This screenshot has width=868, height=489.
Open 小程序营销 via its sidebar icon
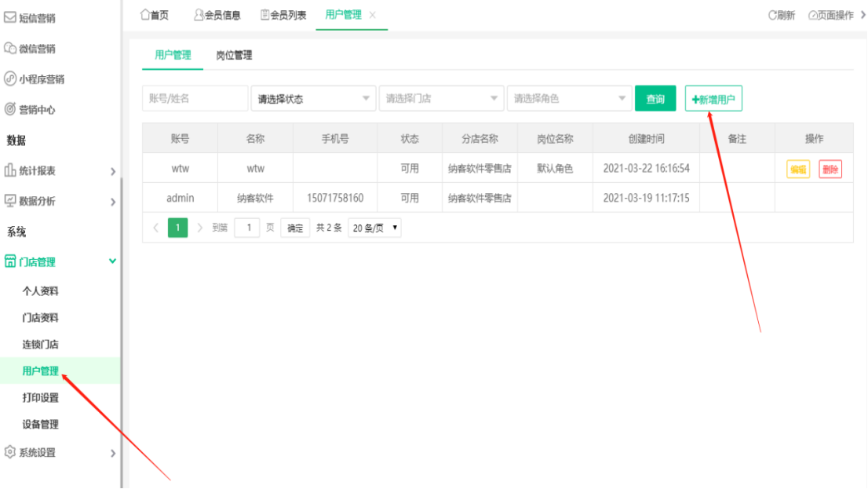coord(11,78)
